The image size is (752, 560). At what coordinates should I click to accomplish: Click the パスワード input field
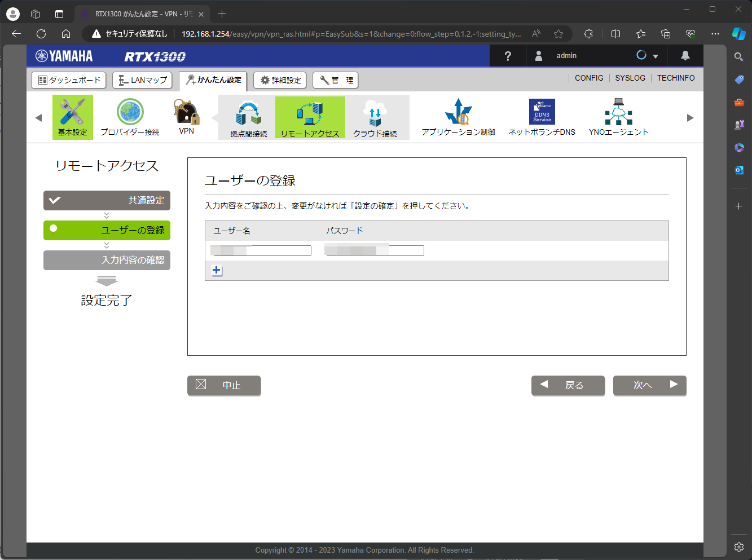[375, 251]
